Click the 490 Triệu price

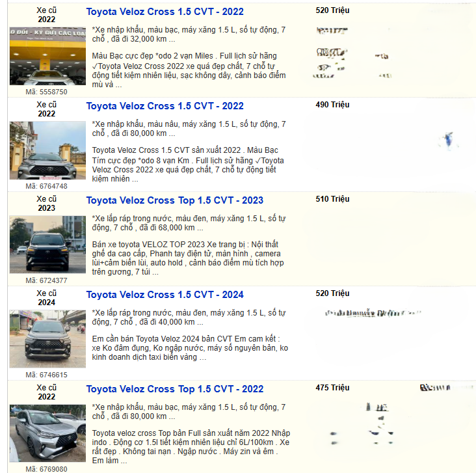coord(332,105)
